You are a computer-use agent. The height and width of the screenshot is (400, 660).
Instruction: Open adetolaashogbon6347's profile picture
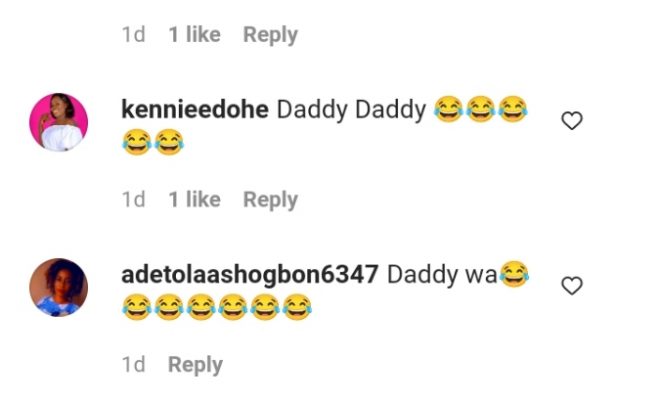pyautogui.click(x=59, y=287)
